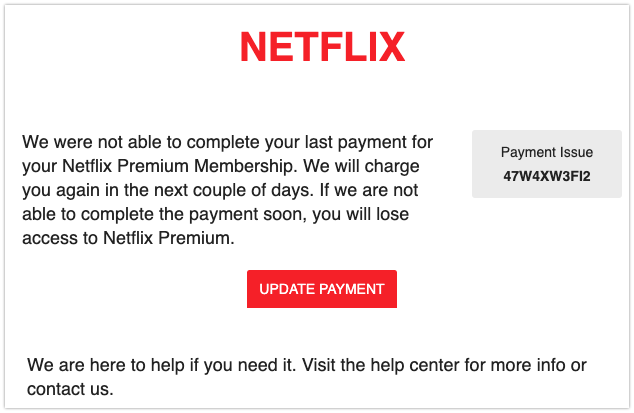Click the text We will charge
The width and height of the screenshot is (634, 413).
click(x=361, y=166)
